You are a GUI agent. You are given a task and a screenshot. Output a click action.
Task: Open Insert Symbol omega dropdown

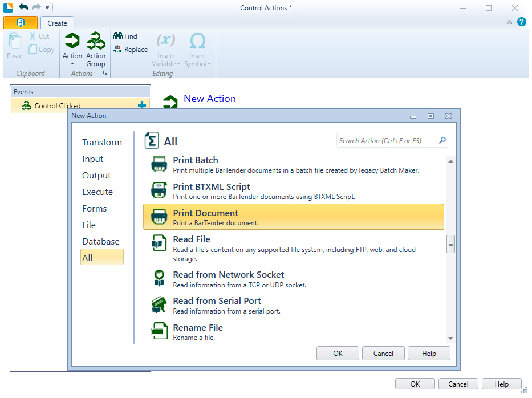click(197, 50)
